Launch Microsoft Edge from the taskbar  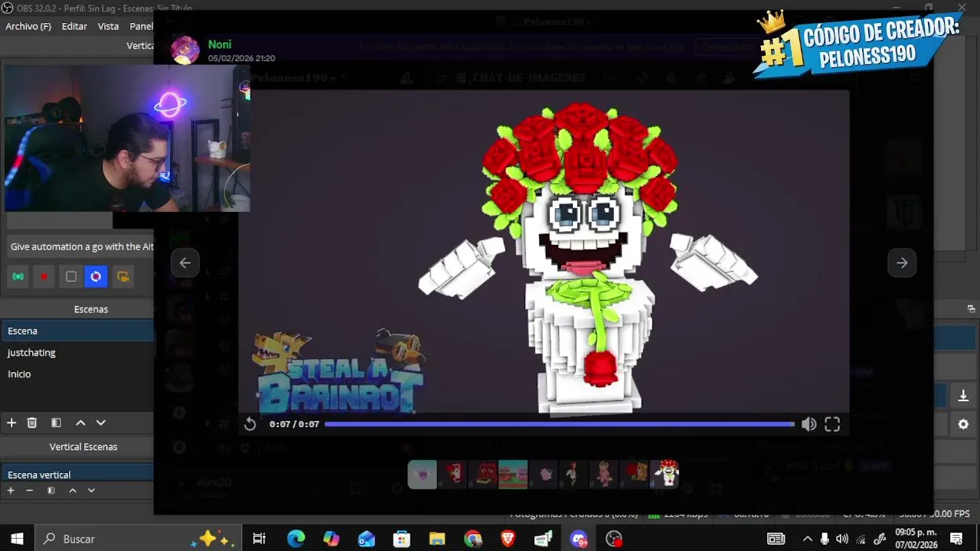click(x=296, y=539)
